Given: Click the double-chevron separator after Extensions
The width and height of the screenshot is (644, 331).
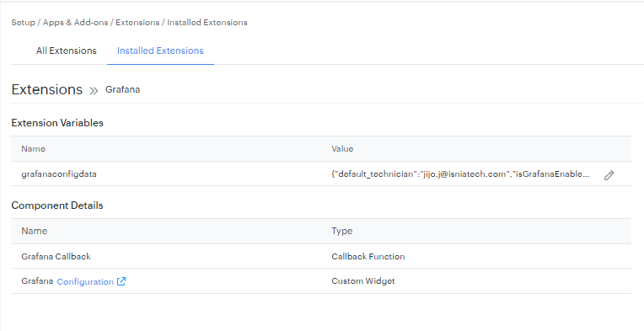Looking at the screenshot, I should [x=94, y=91].
